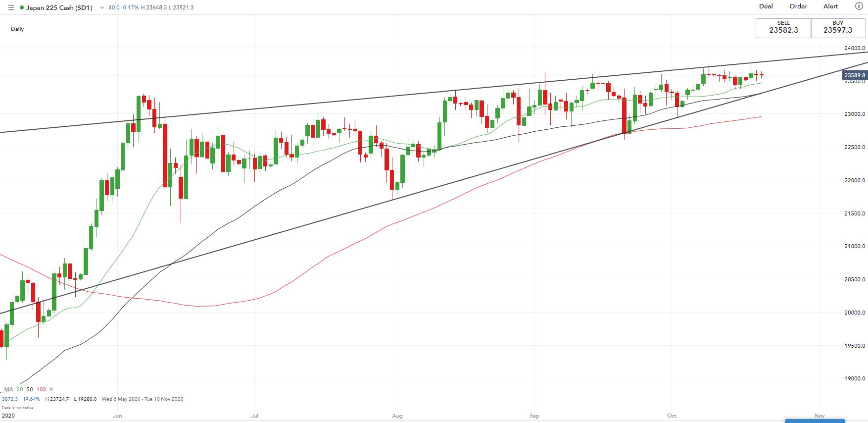Select the black 50-period MA label
This screenshot has width=868, height=423.
click(30, 389)
